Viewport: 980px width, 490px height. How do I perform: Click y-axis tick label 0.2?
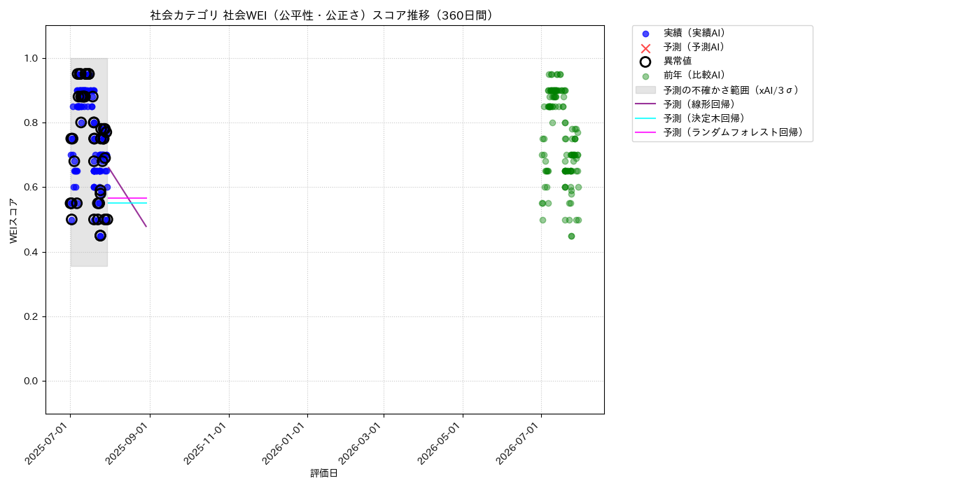[x=32, y=316]
